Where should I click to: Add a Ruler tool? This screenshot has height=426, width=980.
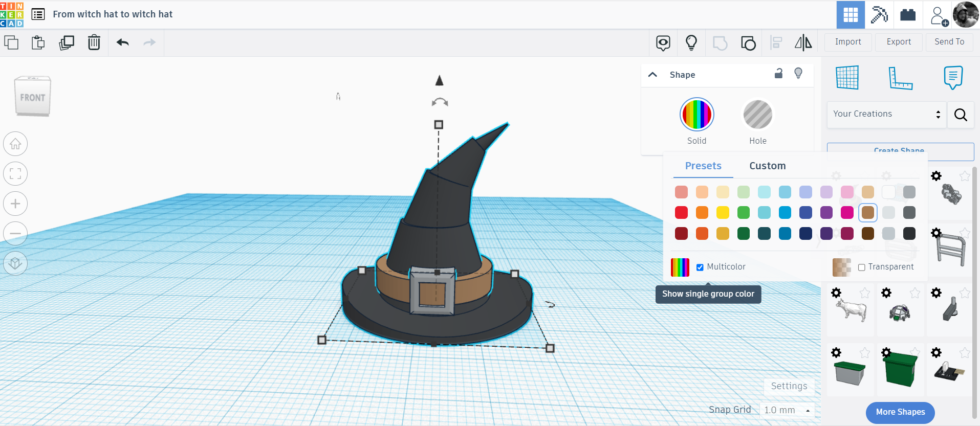pos(900,78)
